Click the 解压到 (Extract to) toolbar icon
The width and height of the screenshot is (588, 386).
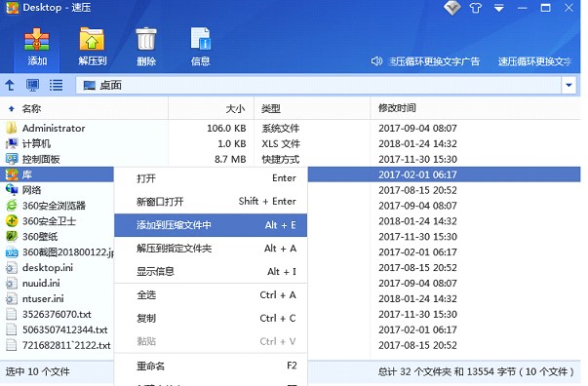pyautogui.click(x=92, y=39)
